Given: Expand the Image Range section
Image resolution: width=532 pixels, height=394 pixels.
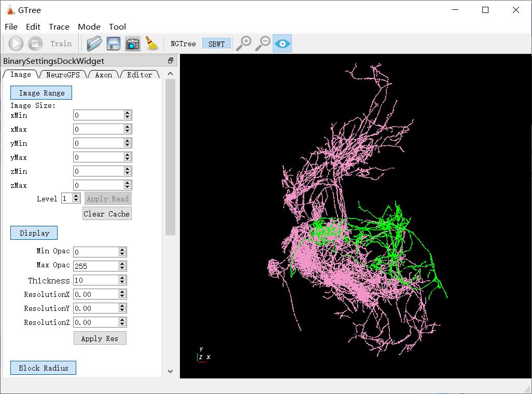Looking at the screenshot, I should tap(41, 93).
